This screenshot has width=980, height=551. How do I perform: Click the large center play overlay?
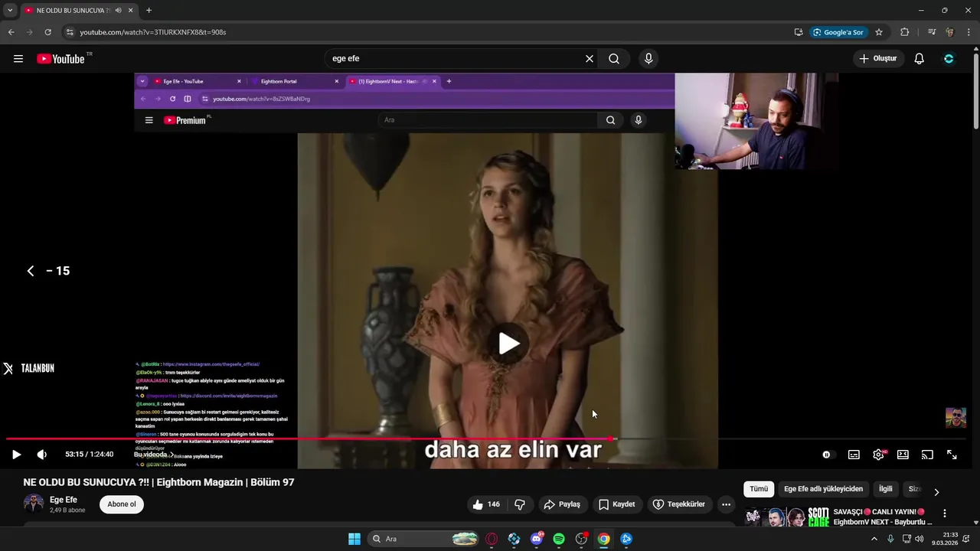coord(508,344)
